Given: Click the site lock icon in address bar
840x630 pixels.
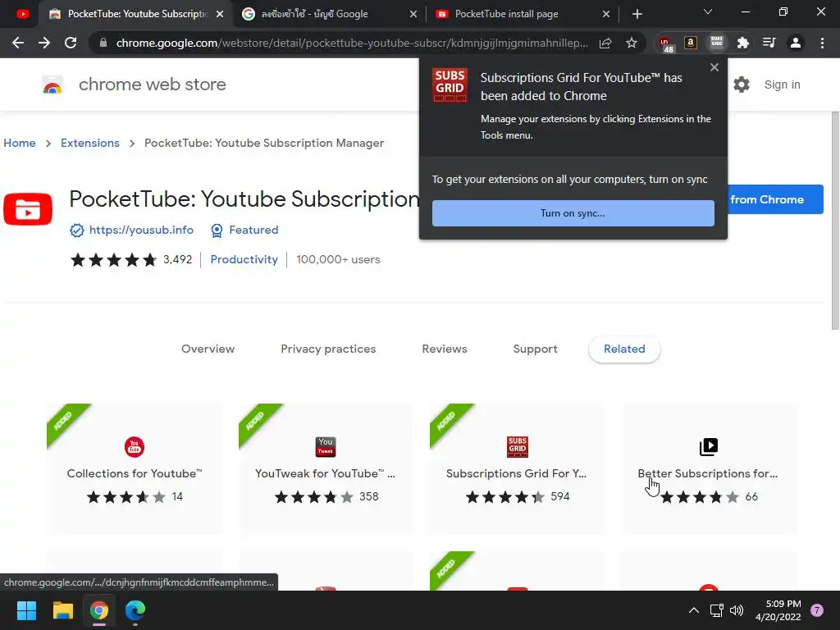Looking at the screenshot, I should point(103,43).
